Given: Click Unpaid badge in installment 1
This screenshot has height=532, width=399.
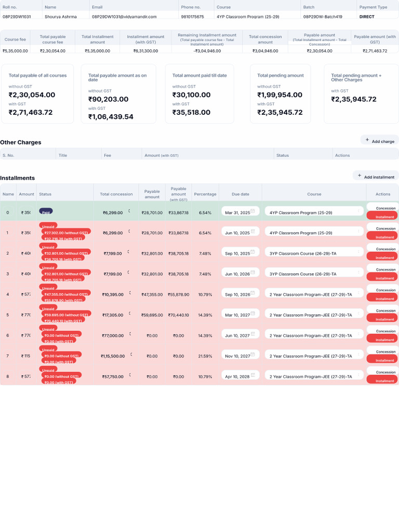Looking at the screenshot, I should [x=48, y=226].
